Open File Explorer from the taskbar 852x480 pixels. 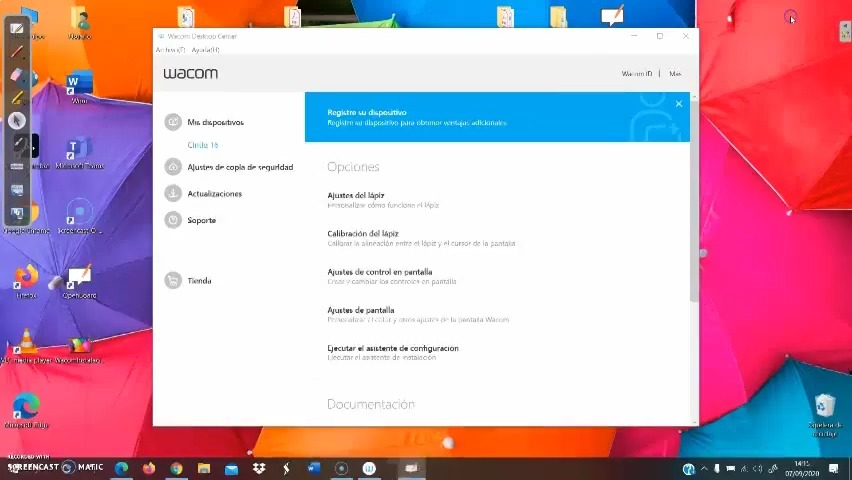tap(204, 468)
